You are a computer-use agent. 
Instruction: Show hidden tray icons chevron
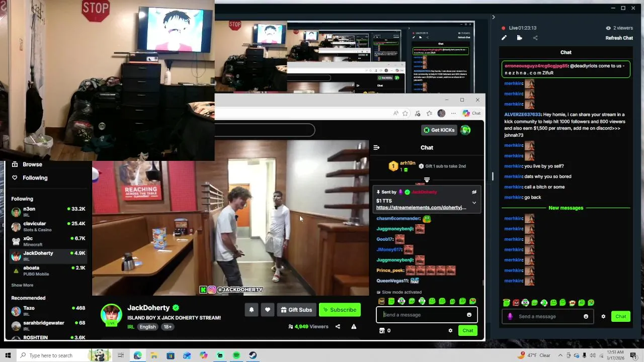click(560, 355)
